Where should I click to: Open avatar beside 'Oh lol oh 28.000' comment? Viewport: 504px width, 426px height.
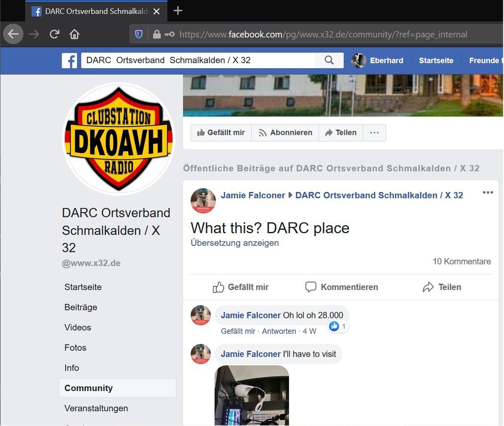click(201, 315)
